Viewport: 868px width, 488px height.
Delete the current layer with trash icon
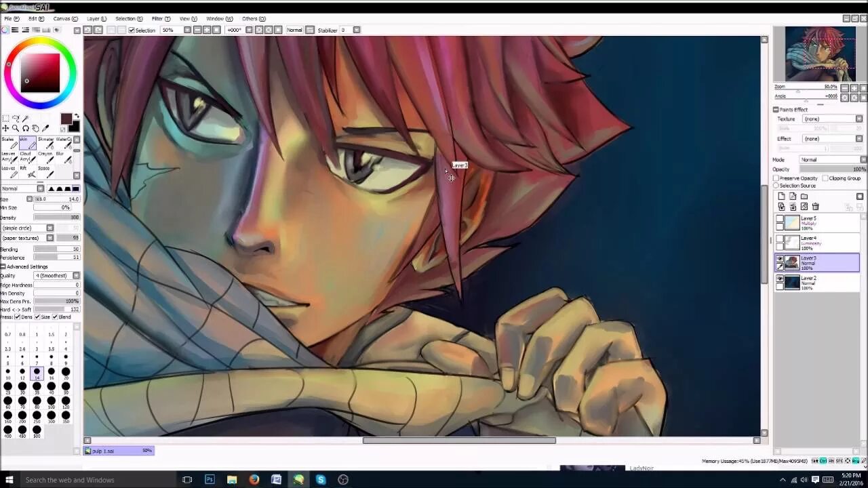[x=815, y=207]
